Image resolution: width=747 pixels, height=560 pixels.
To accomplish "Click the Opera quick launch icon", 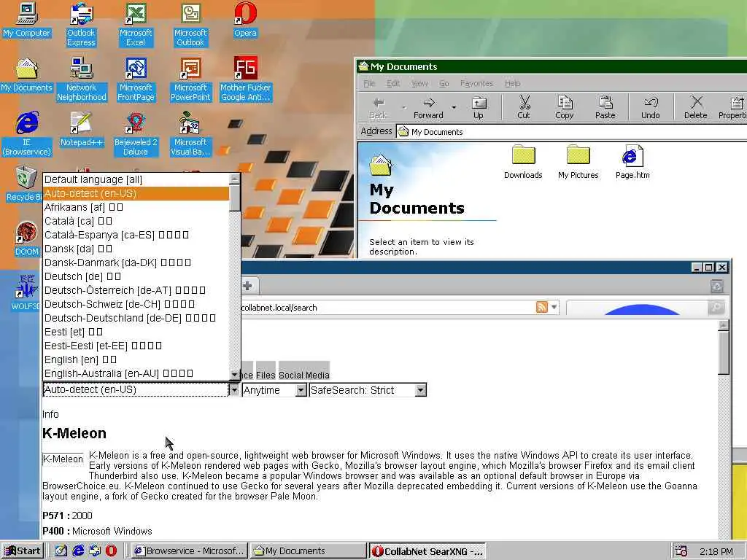I will [111, 551].
